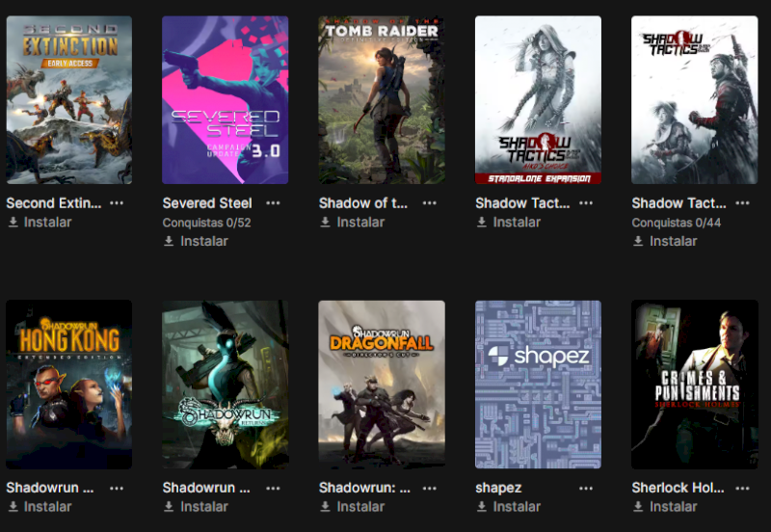The width and height of the screenshot is (771, 532).
Task: Install Sherlock Holmes Crimes & Punishments
Action: point(665,506)
